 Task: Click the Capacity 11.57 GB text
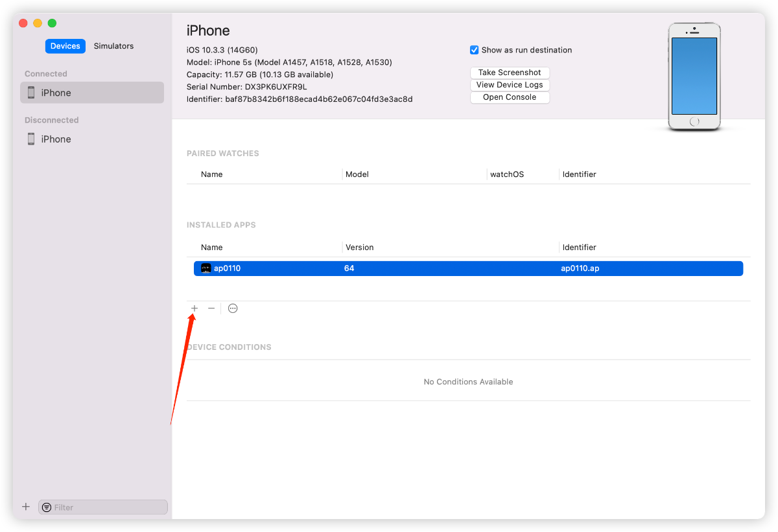pos(260,75)
